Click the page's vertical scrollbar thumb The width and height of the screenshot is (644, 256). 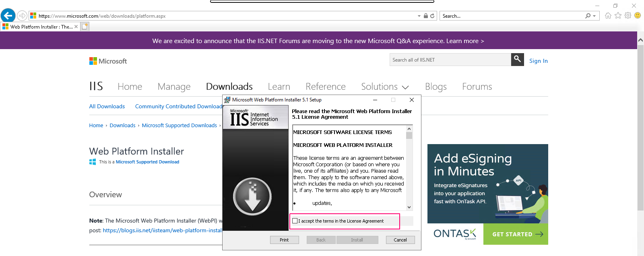[640, 127]
